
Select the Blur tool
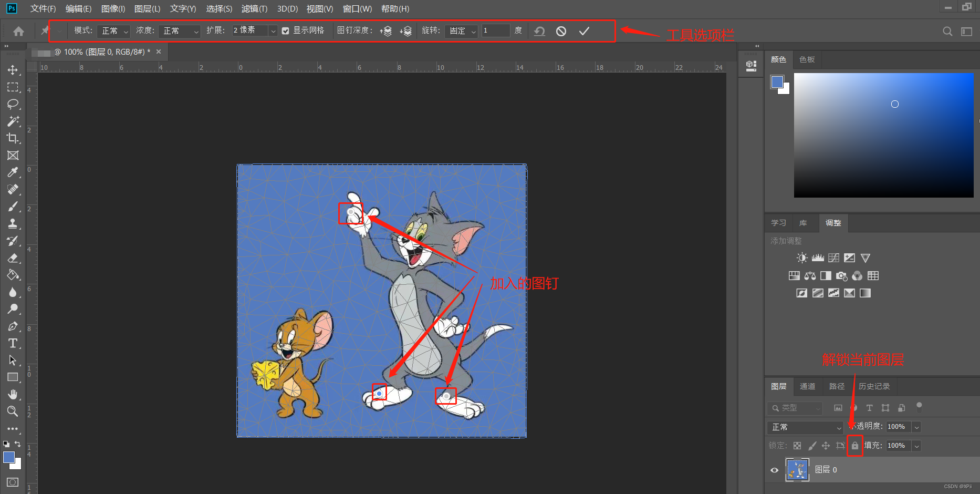point(13,292)
